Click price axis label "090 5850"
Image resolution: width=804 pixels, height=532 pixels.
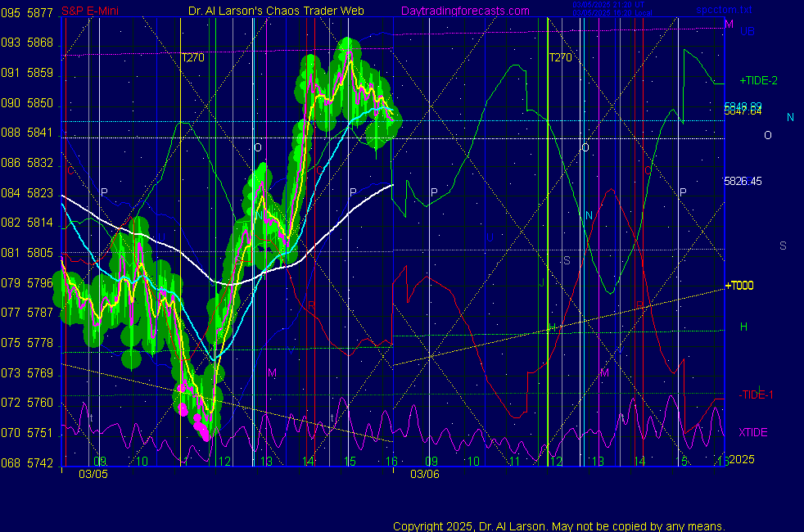(x=27, y=103)
